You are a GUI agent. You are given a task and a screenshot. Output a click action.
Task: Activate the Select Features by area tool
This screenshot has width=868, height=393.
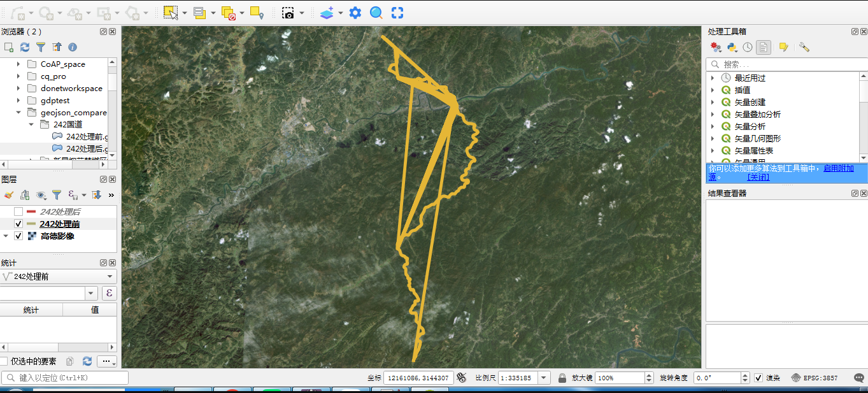click(170, 12)
